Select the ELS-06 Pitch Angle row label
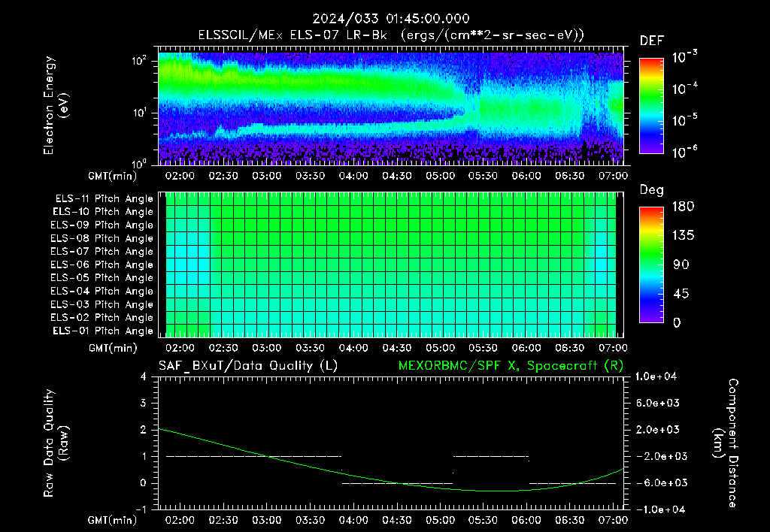770x532 pixels. coord(102,264)
